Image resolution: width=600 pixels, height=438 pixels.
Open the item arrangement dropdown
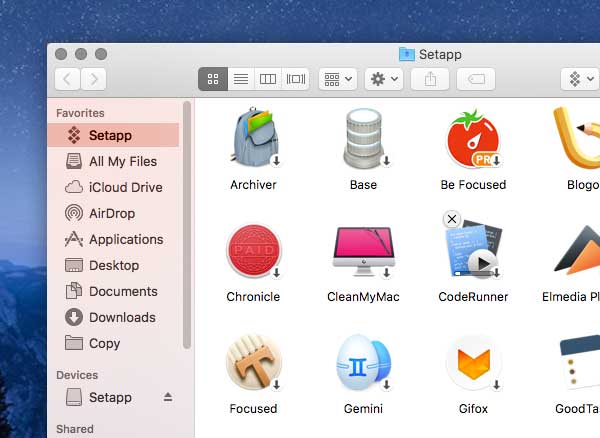pyautogui.click(x=338, y=79)
